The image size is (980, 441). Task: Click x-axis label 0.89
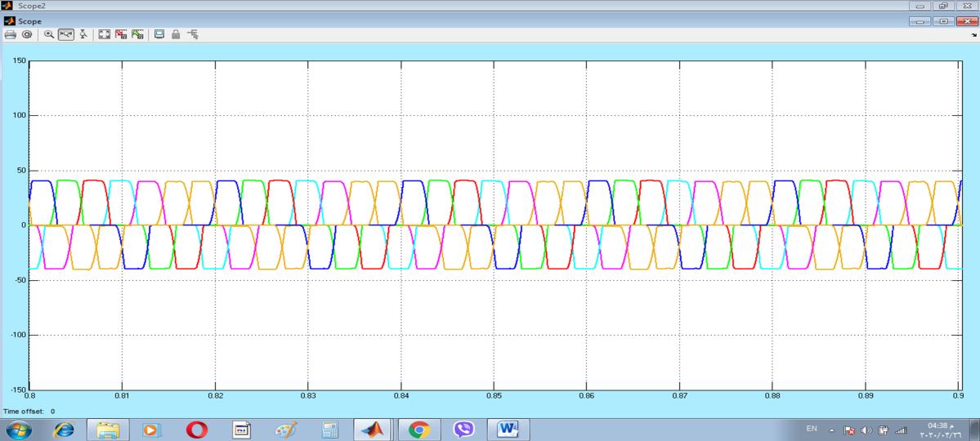866,396
